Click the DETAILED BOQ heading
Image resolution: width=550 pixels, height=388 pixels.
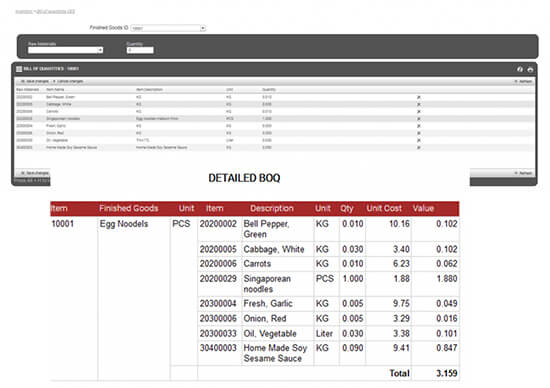(x=244, y=178)
